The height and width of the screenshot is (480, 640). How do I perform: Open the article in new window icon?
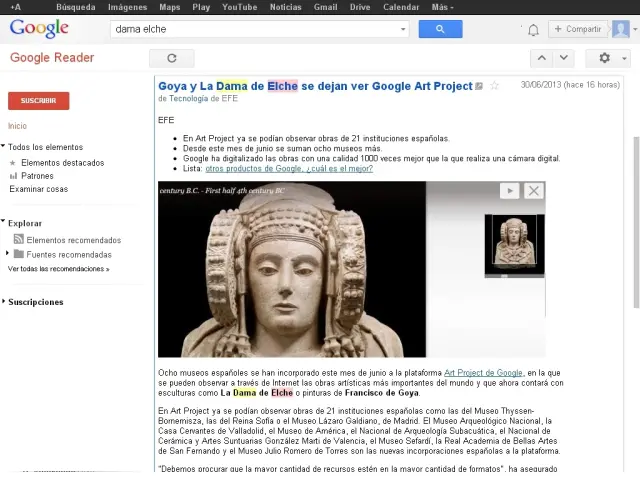click(x=480, y=86)
